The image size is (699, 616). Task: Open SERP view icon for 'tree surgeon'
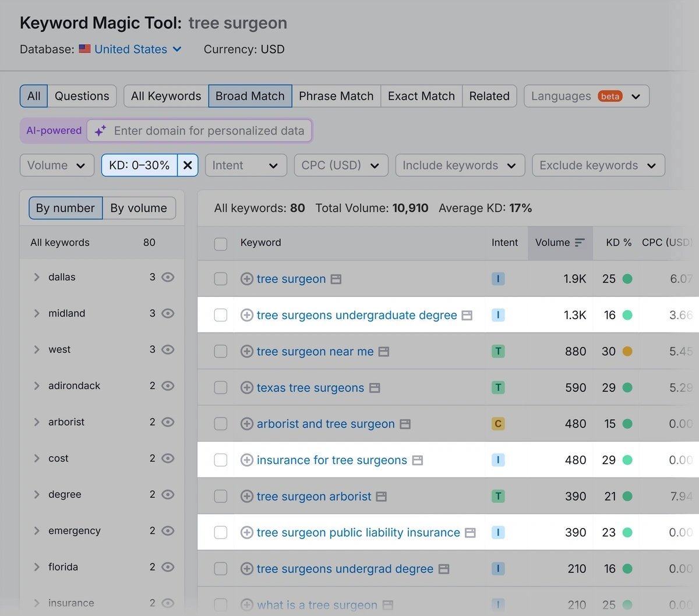pyautogui.click(x=336, y=279)
